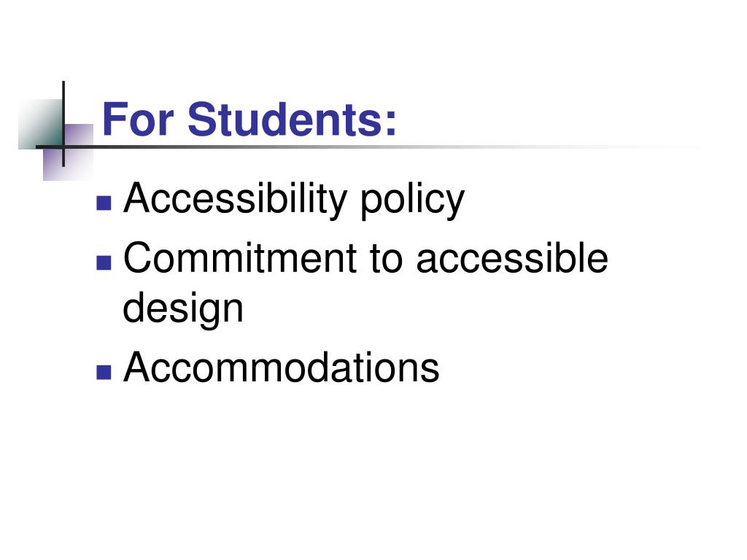This screenshot has width=747, height=560.
Task: Click the crosshair intersection in title graphic
Action: click(x=63, y=147)
